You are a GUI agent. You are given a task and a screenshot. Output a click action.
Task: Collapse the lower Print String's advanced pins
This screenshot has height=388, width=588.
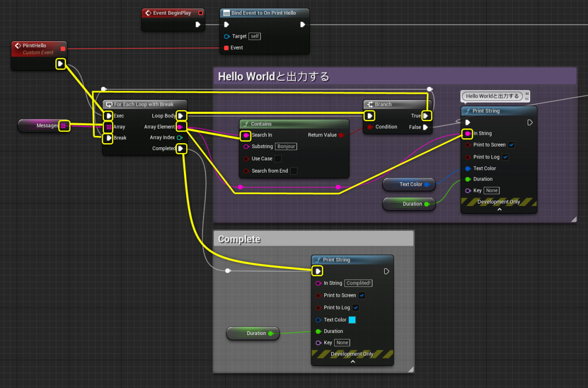[352, 361]
